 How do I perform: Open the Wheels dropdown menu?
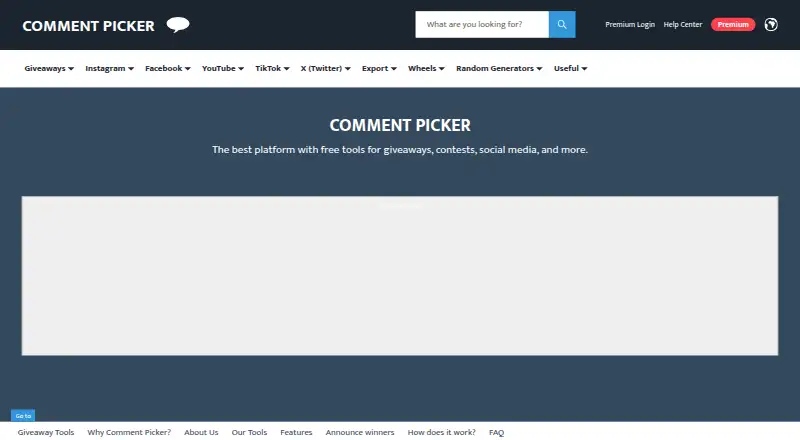coord(426,68)
